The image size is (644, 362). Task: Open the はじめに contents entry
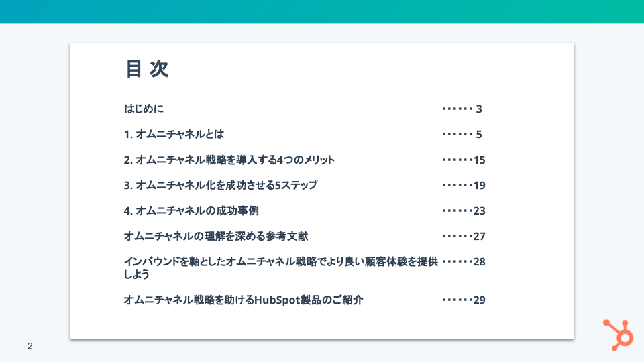[144, 109]
